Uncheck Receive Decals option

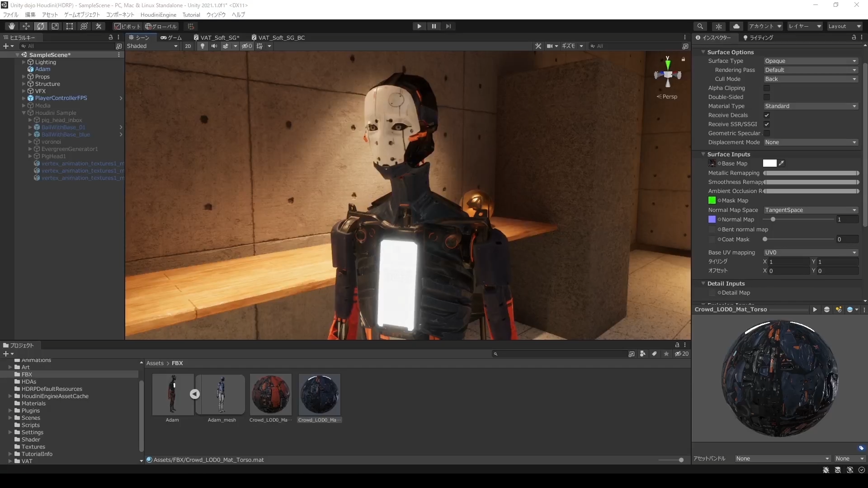point(767,115)
